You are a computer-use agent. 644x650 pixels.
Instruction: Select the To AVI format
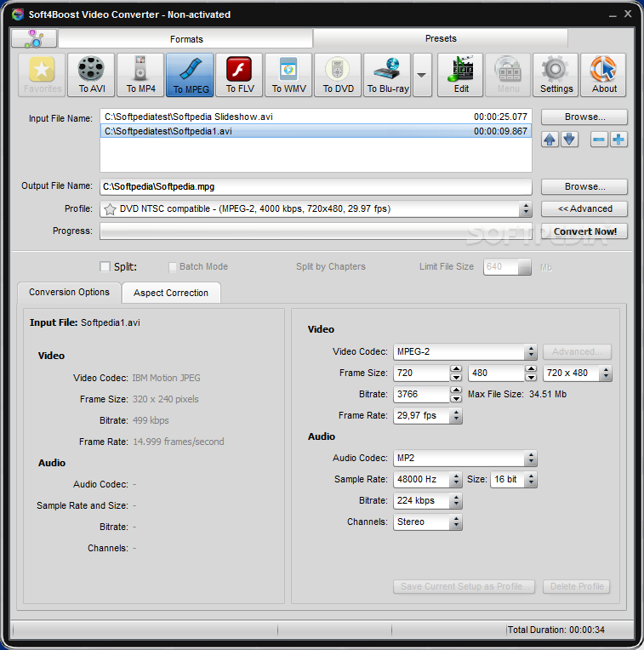click(91, 75)
